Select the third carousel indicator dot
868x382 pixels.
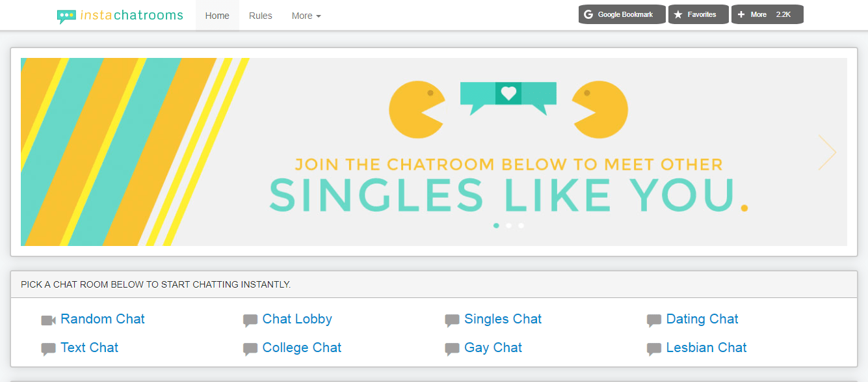[521, 226]
